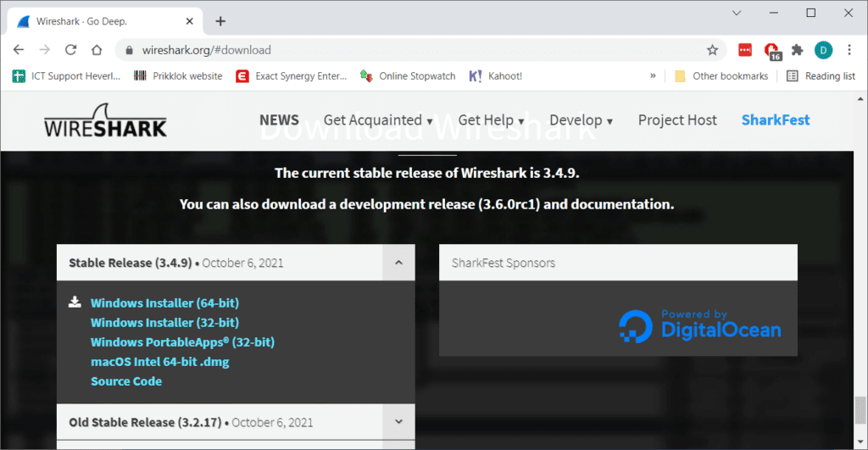Go to the browser home page
Screen dimensions: 868x450
97,50
